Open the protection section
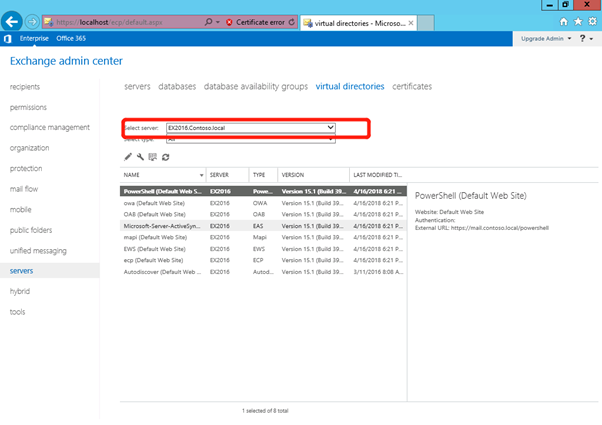Viewport: 602px width, 425px height. coord(26,169)
